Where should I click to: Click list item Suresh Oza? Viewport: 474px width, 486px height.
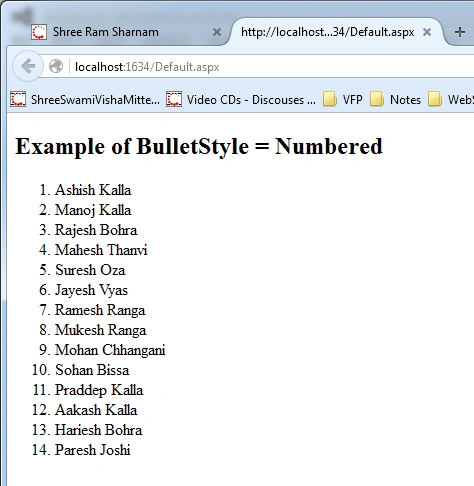(x=90, y=270)
